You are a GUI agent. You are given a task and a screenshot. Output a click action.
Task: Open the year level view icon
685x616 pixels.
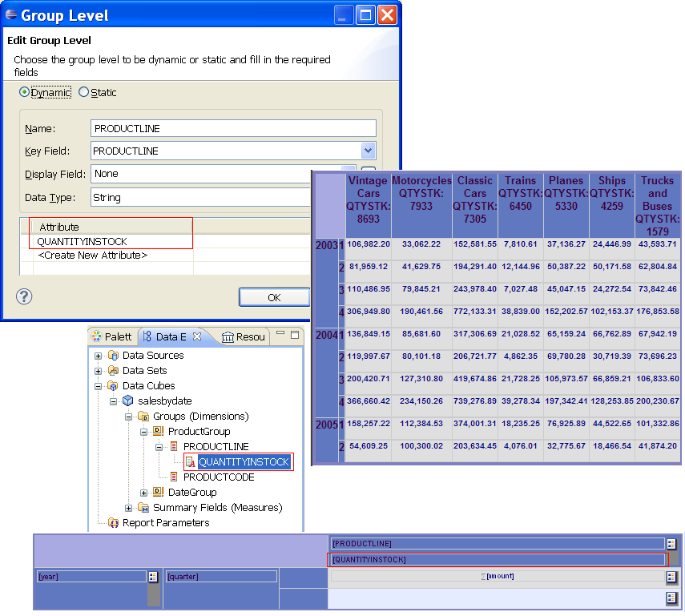pyautogui.click(x=153, y=577)
